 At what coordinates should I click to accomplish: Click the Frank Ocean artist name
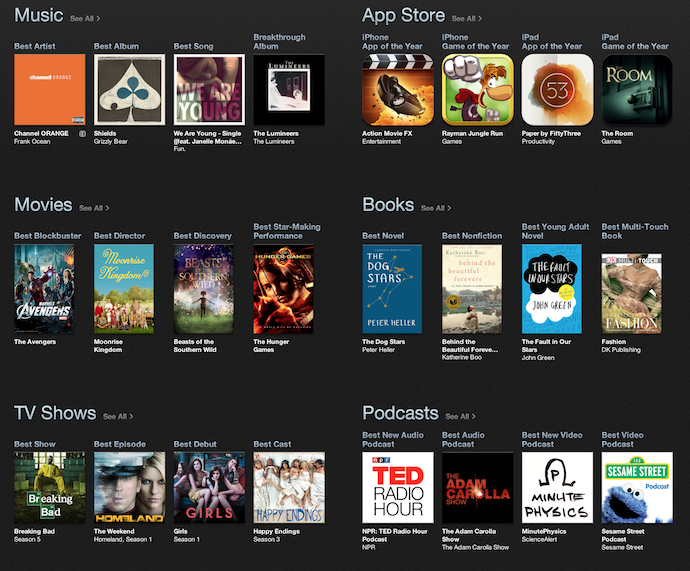tap(33, 141)
